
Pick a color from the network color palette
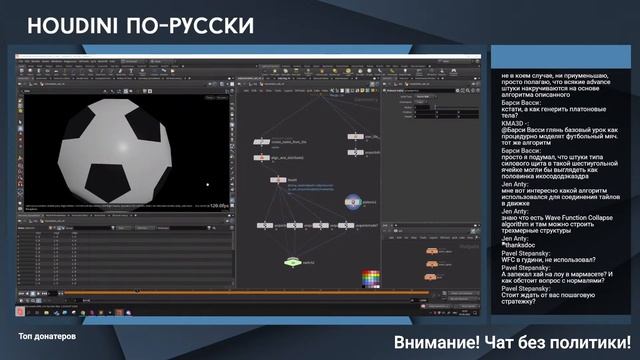click(x=371, y=279)
